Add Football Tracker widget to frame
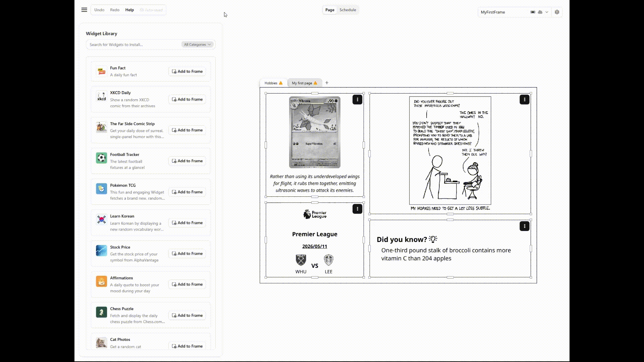 point(187,161)
